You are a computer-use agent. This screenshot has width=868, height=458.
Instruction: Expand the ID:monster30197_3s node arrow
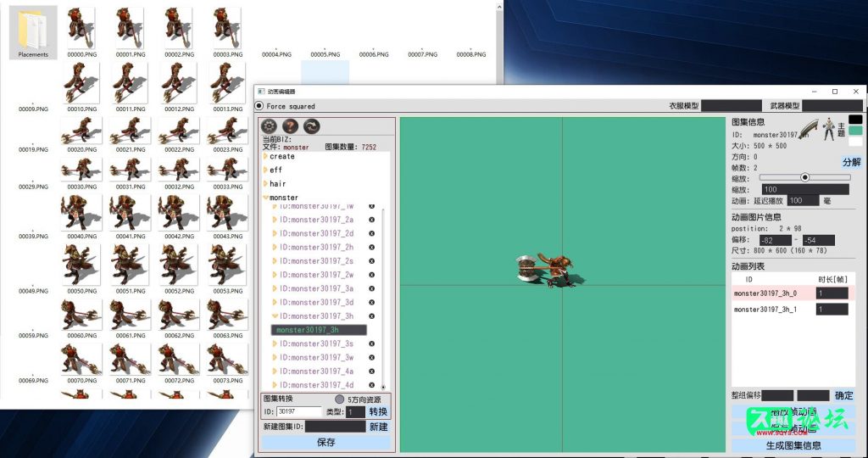coord(275,343)
